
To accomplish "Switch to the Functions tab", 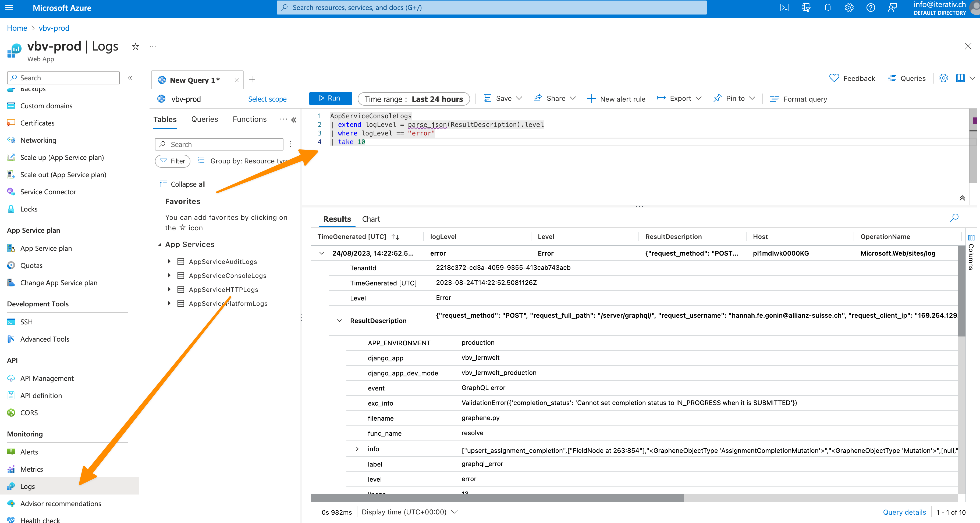I will point(250,119).
